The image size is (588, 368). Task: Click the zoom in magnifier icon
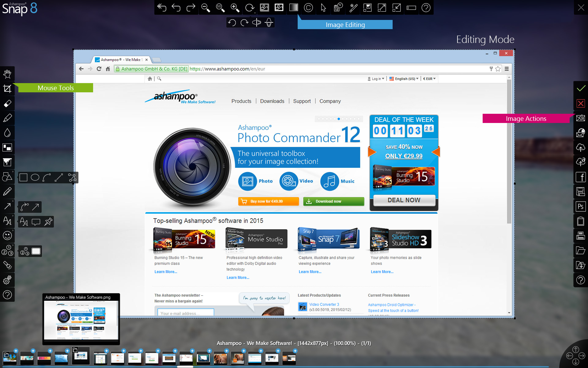coord(235,8)
